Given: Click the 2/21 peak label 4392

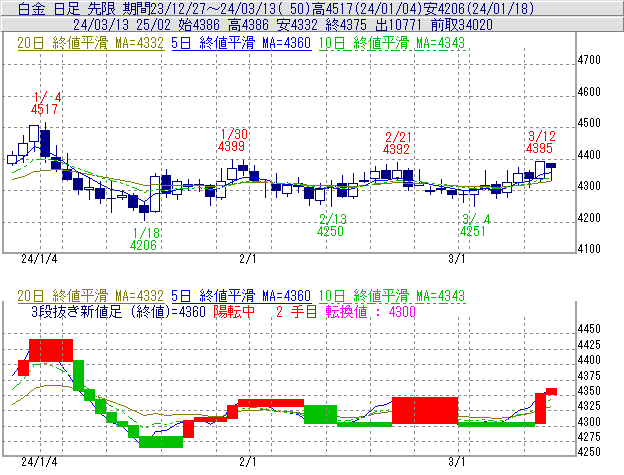Looking at the screenshot, I should tap(396, 149).
